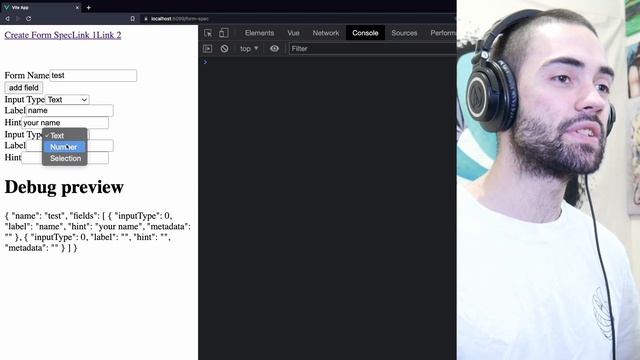Click the add field button

click(24, 88)
